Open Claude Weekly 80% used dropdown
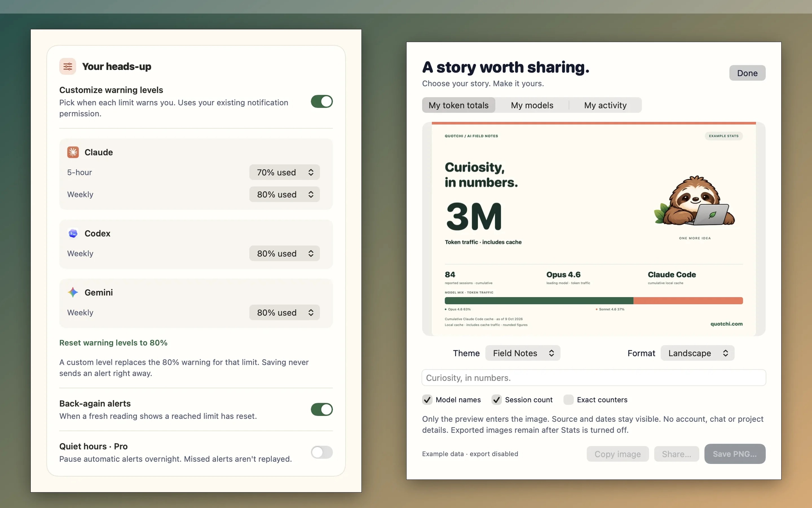 (x=284, y=194)
